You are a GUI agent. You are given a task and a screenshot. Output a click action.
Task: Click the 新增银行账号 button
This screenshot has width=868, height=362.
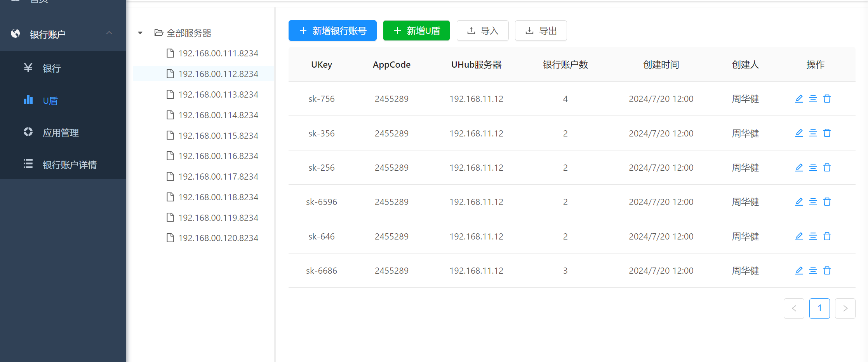[x=332, y=31]
